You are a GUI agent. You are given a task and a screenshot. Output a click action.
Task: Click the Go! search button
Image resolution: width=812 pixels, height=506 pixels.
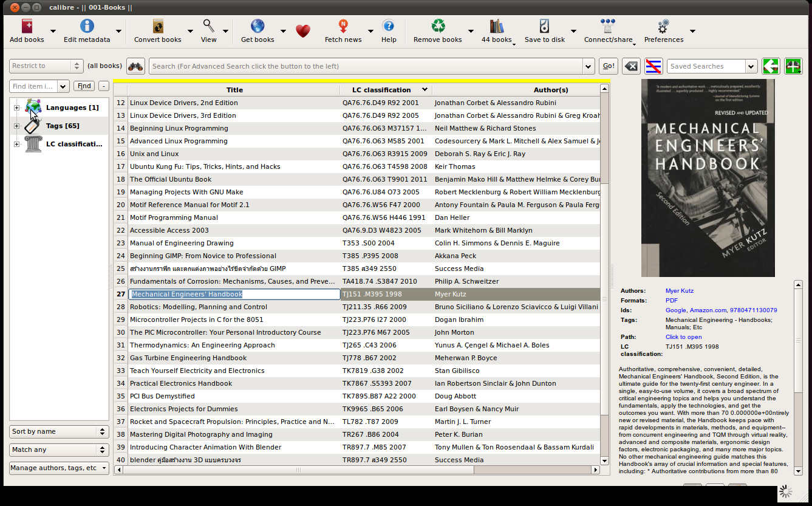609,66
